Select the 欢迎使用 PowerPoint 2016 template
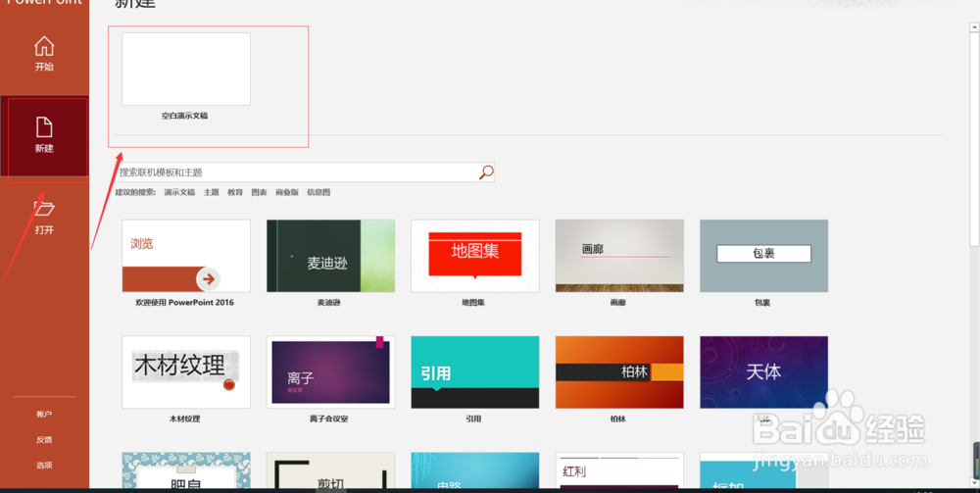 [x=186, y=256]
